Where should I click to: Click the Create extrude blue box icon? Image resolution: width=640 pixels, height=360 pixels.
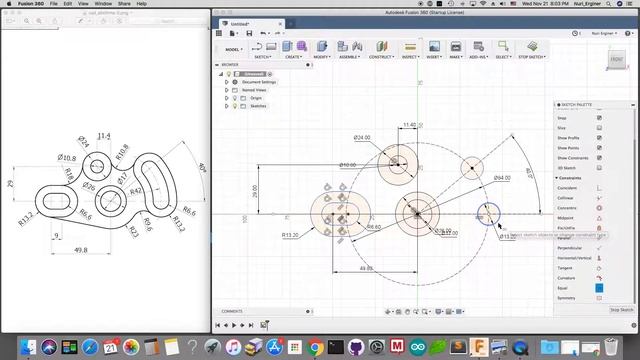coord(287,47)
